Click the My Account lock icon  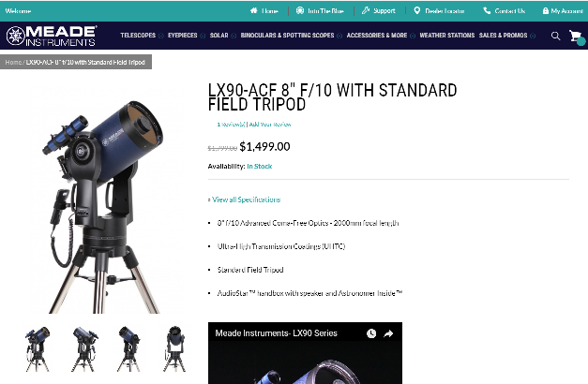pos(546,11)
